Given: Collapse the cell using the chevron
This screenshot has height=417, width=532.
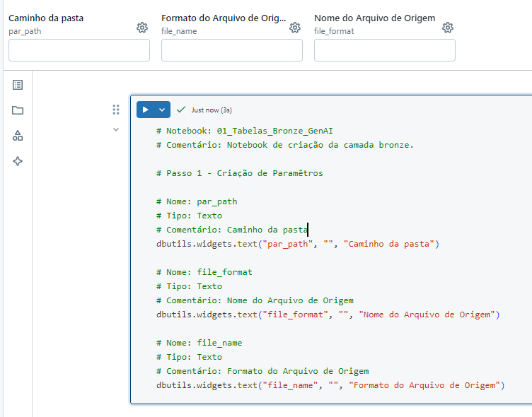Looking at the screenshot, I should (116, 129).
